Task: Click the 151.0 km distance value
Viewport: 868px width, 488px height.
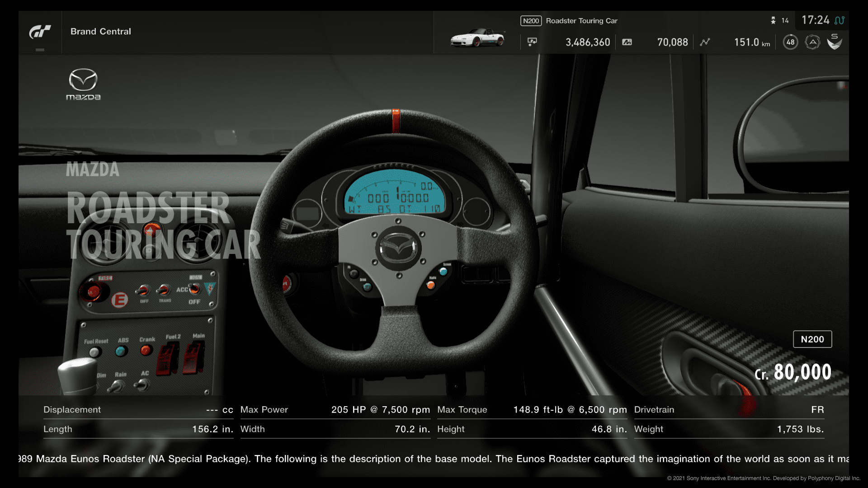Action: [x=752, y=42]
